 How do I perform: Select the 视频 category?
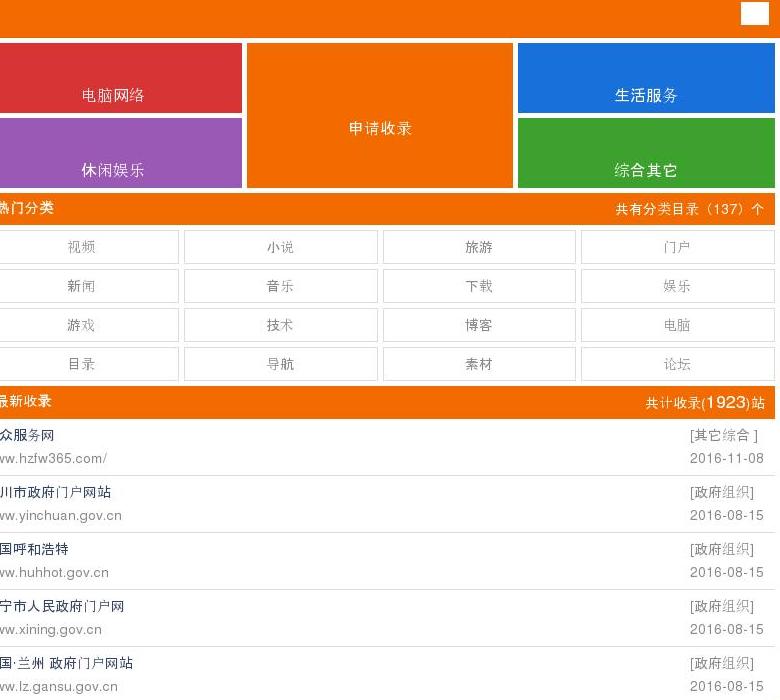click(89, 247)
